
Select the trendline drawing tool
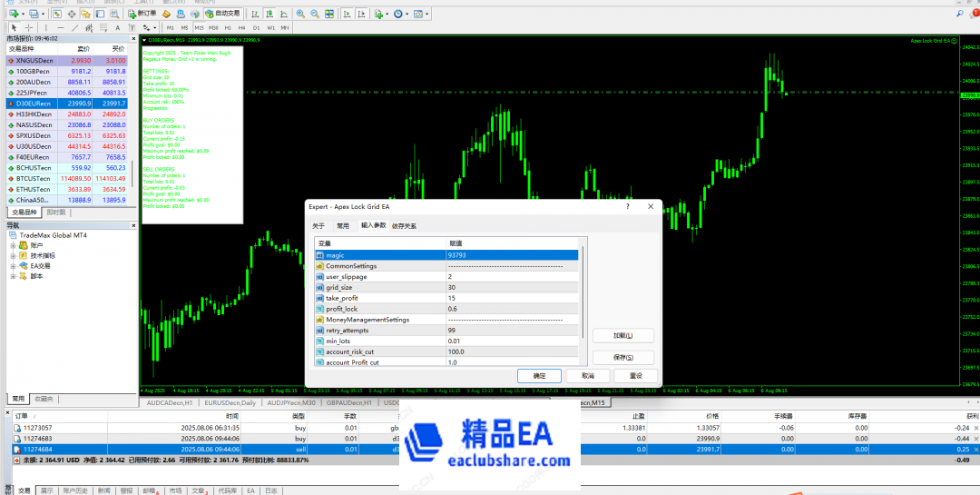coord(74,28)
